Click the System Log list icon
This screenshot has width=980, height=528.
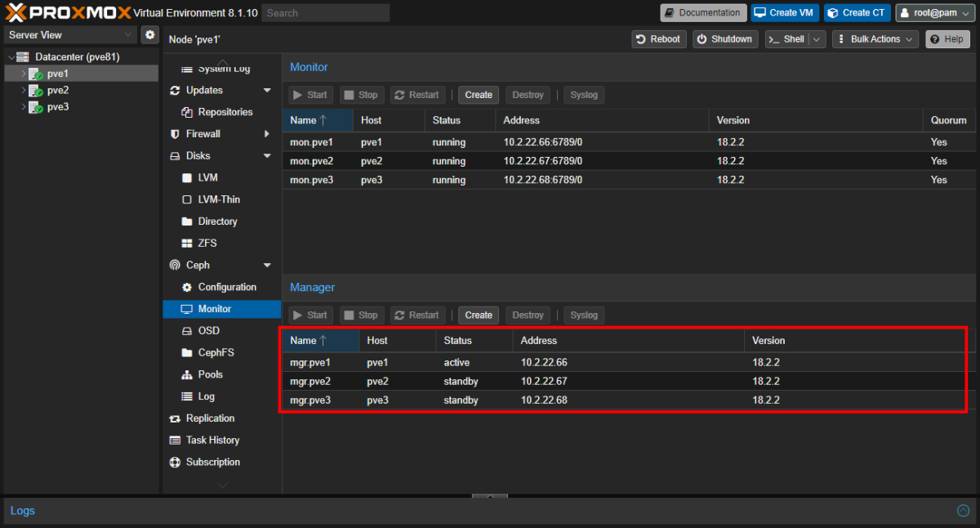(x=187, y=69)
